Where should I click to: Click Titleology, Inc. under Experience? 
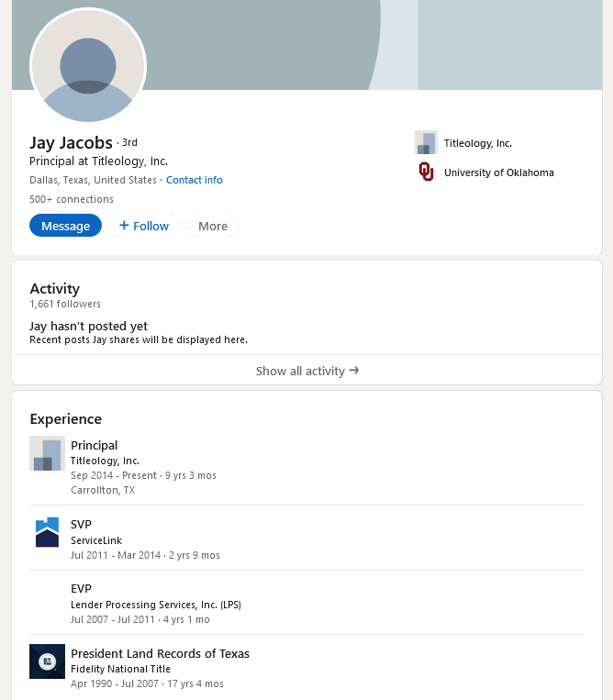[105, 461]
